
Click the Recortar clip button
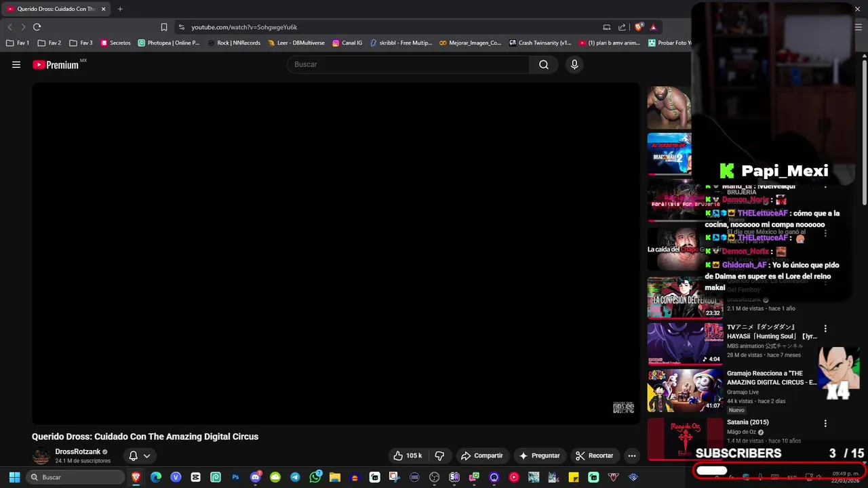(594, 455)
